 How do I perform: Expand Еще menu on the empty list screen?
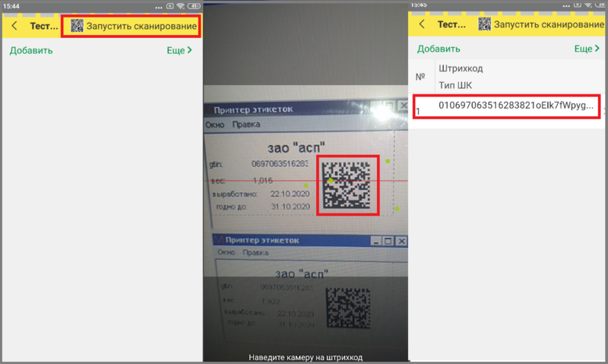coord(179,50)
